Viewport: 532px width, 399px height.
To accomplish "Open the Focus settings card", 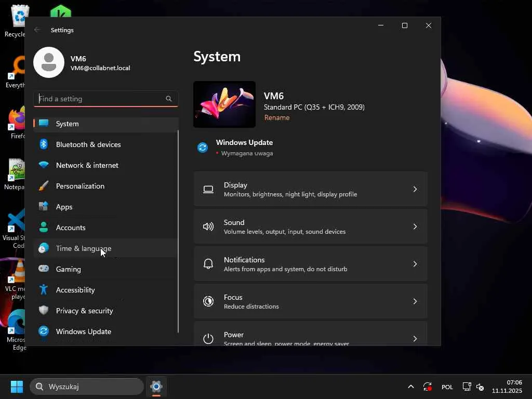I will 310,301.
